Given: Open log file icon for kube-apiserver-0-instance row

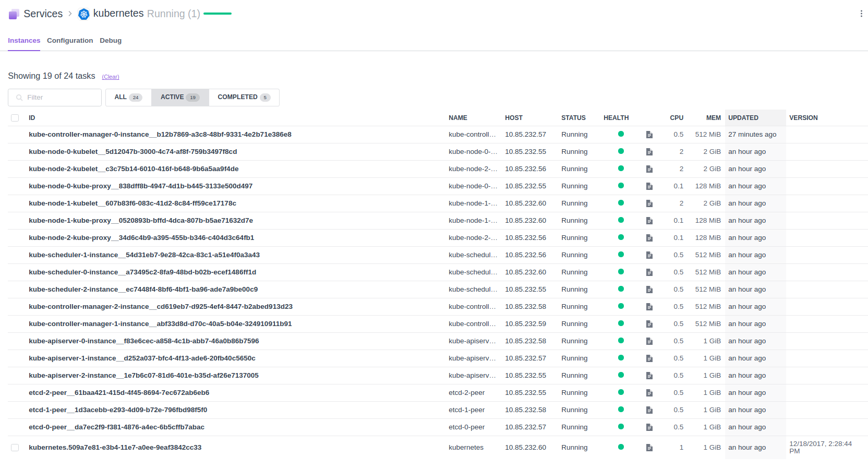Looking at the screenshot, I should coord(649,341).
